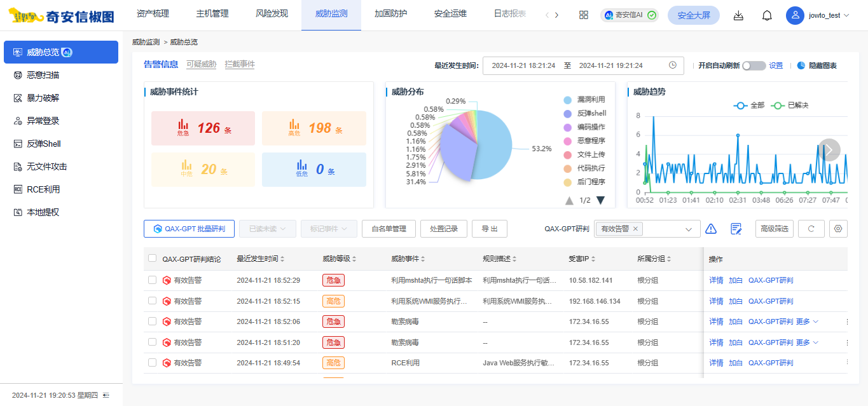This screenshot has width=868, height=406.
Task: Open the 主机管理 menu item
Action: pos(212,13)
